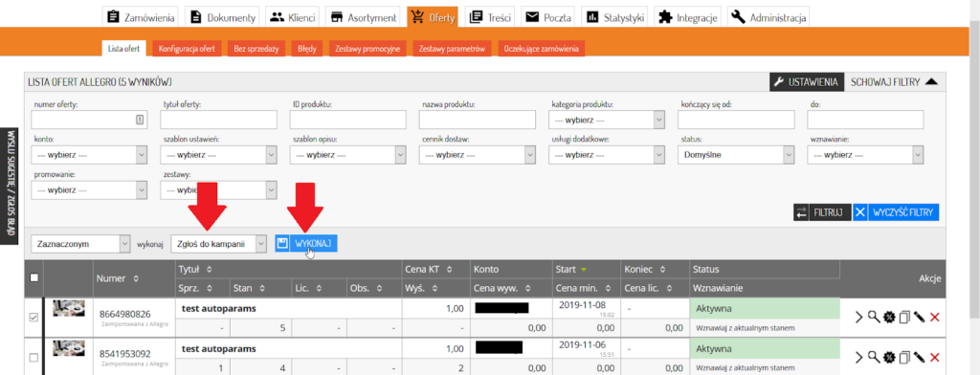Click thumbnail image of offer 8664980826
The width and height of the screenshot is (980, 375).
69,308
